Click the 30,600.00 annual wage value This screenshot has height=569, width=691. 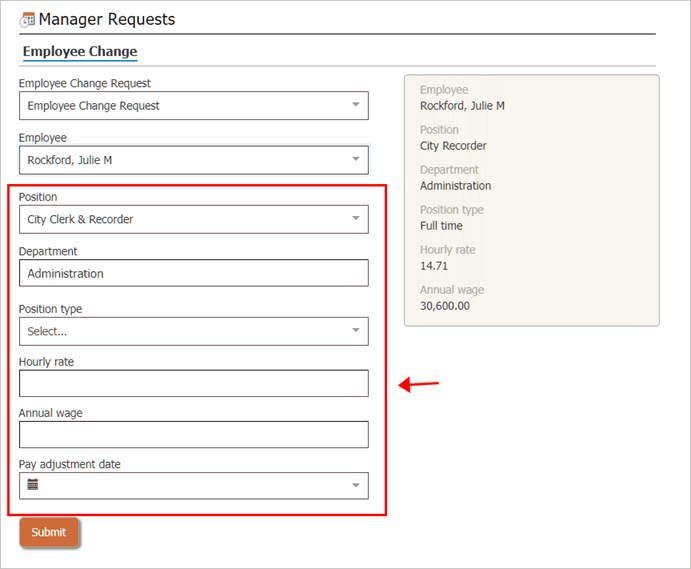(444, 306)
